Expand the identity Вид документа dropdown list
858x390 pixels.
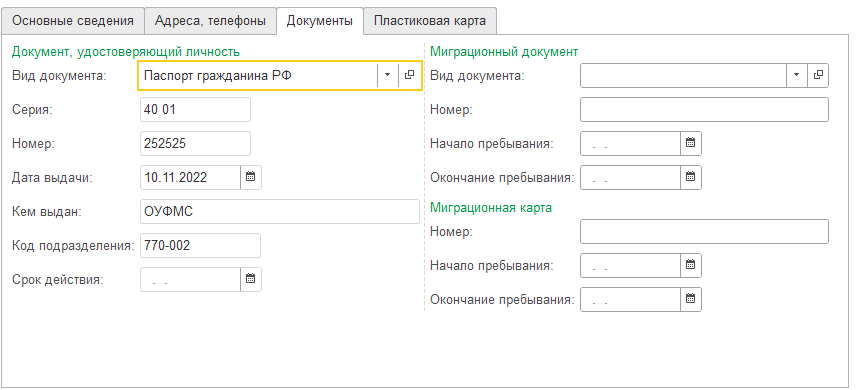(387, 75)
